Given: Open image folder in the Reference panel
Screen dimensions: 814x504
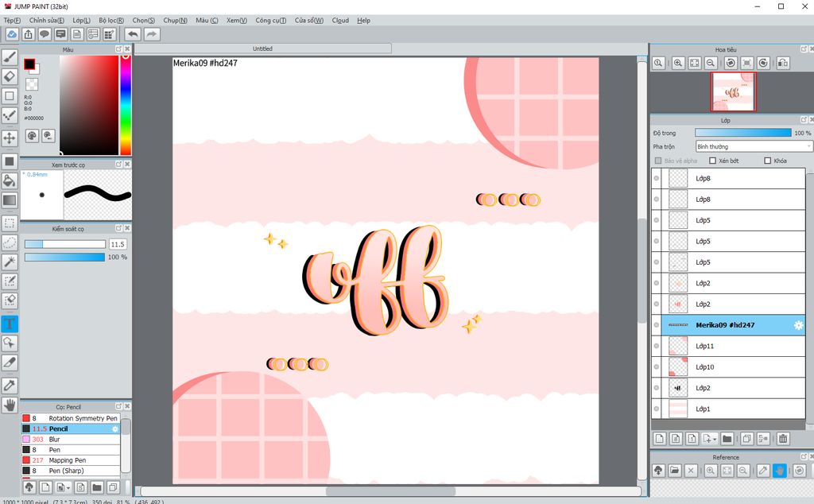Looking at the screenshot, I should point(674,471).
